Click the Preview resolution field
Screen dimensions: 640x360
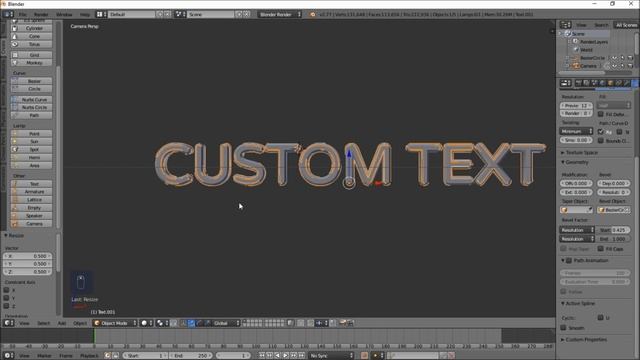click(x=576, y=105)
